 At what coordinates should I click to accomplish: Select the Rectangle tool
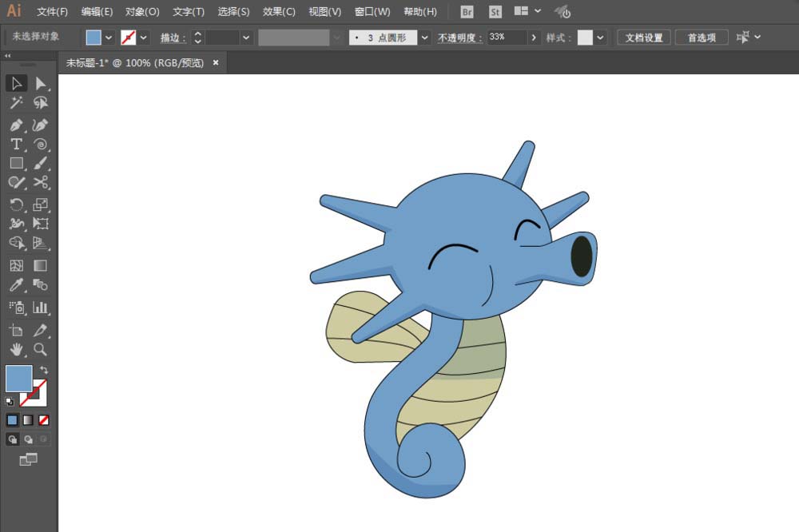coord(16,164)
